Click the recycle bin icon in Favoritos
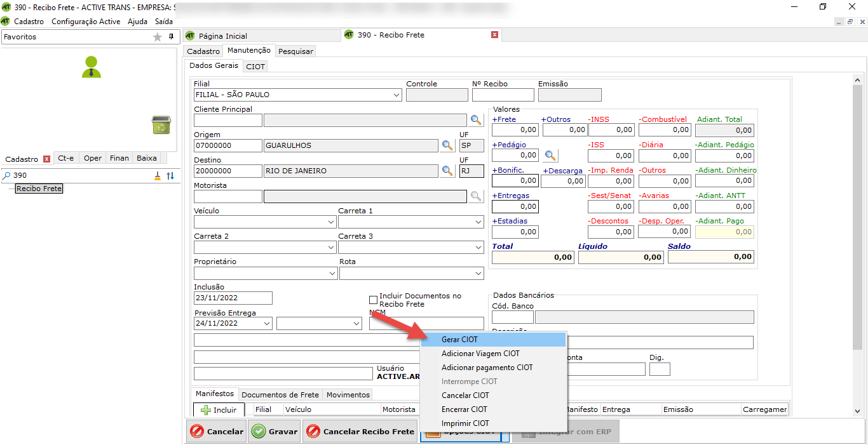 click(161, 124)
